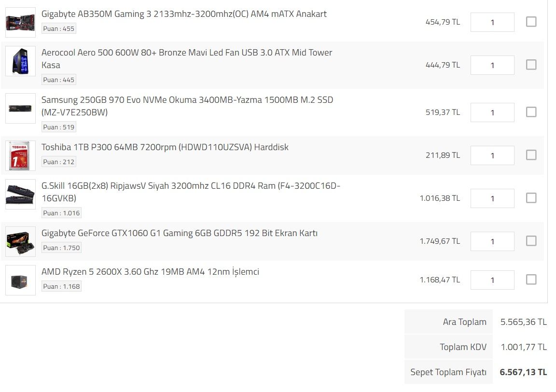Viewport: 556px width, 392px height.
Task: Click the AMD Ryzen 5 2600X thumbnail
Action: coord(20,280)
